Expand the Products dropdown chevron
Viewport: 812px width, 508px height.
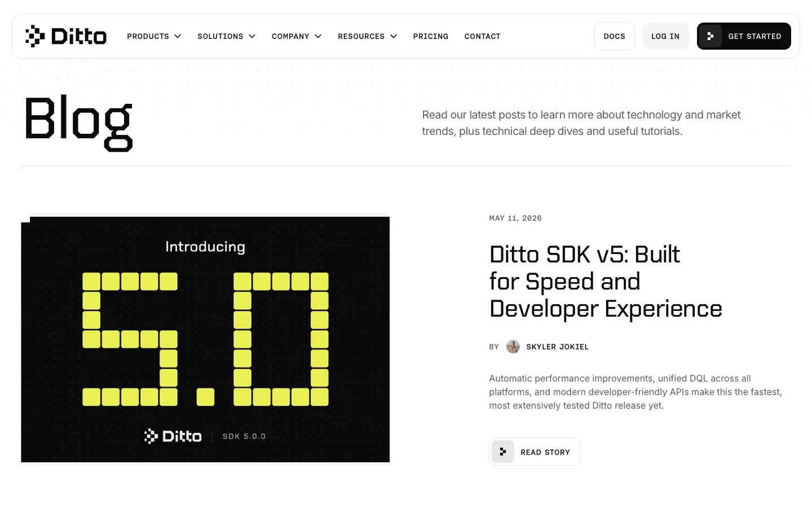click(x=178, y=36)
